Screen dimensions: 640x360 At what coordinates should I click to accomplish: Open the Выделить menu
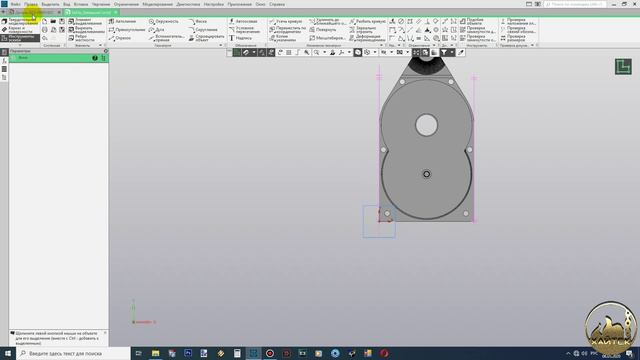[50, 4]
